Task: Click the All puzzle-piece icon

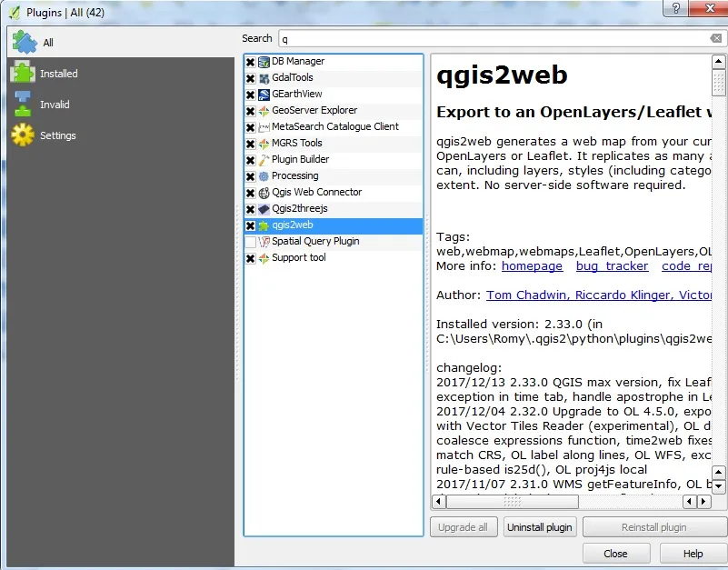Action: [25, 43]
